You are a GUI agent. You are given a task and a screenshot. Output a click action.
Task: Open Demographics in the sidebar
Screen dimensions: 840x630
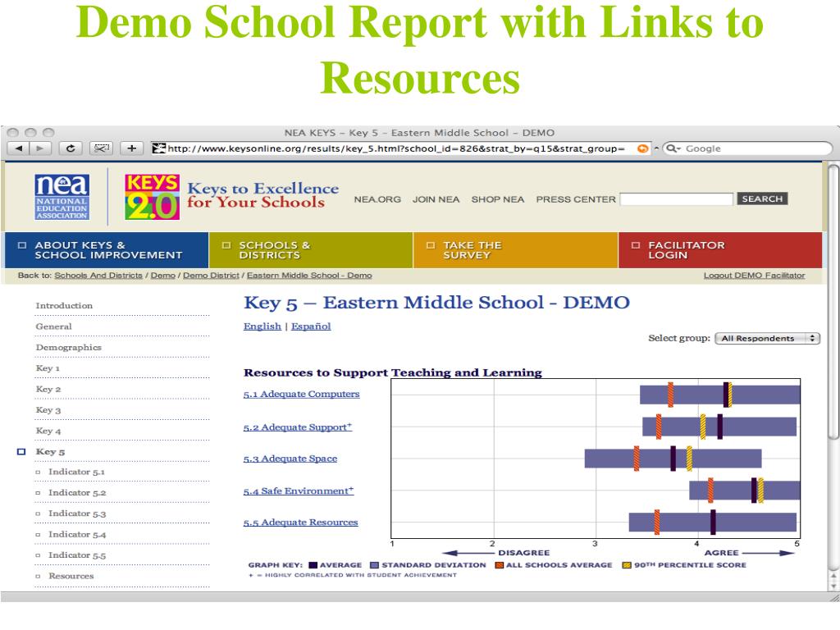pos(69,347)
